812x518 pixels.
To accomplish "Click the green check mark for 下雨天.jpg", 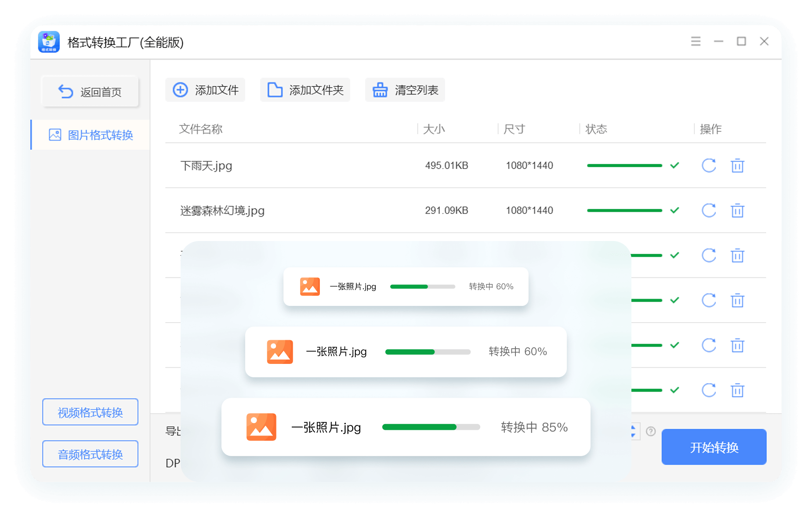I will point(674,165).
